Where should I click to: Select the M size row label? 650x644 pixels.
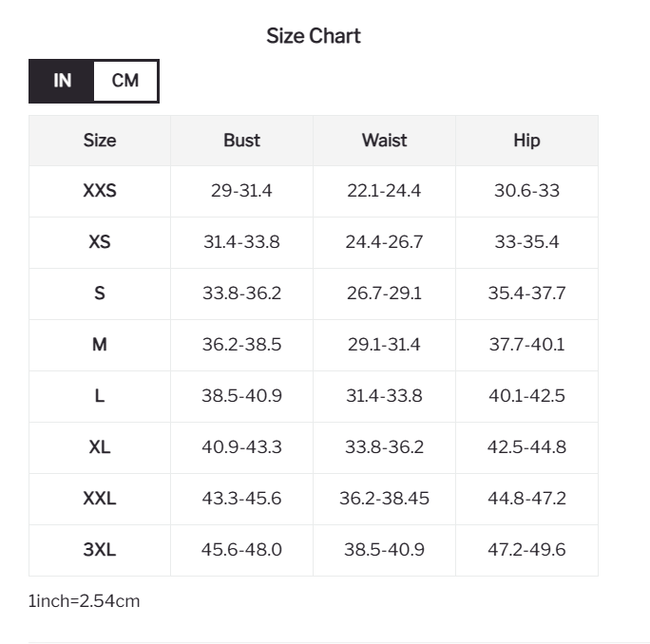(x=100, y=345)
